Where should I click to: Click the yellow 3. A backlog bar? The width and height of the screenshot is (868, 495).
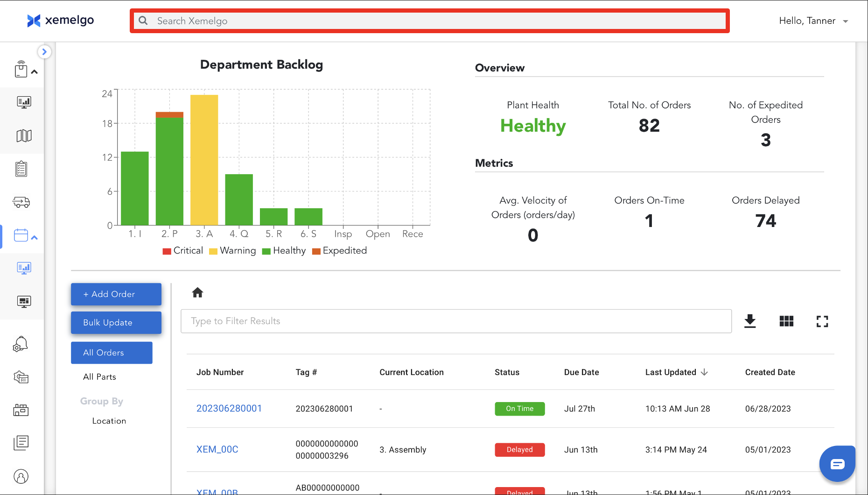(x=204, y=160)
